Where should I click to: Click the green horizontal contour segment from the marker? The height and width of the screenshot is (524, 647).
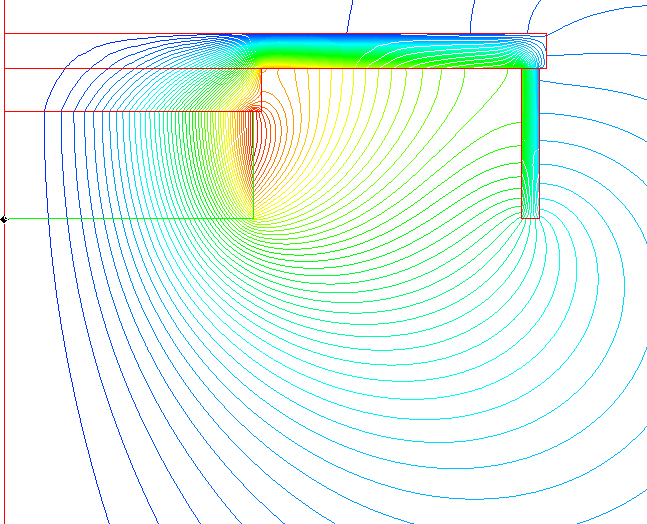131,218
